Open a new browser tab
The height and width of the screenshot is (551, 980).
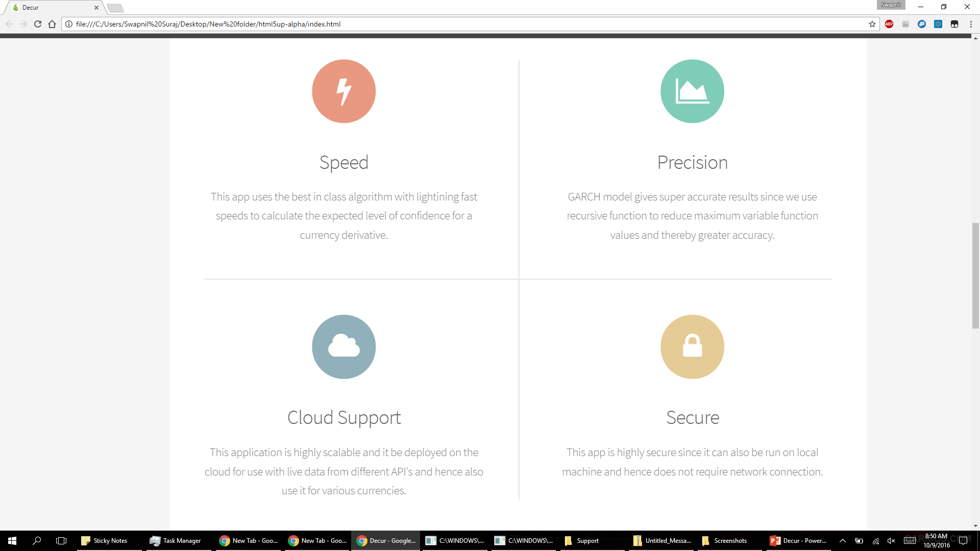(115, 8)
